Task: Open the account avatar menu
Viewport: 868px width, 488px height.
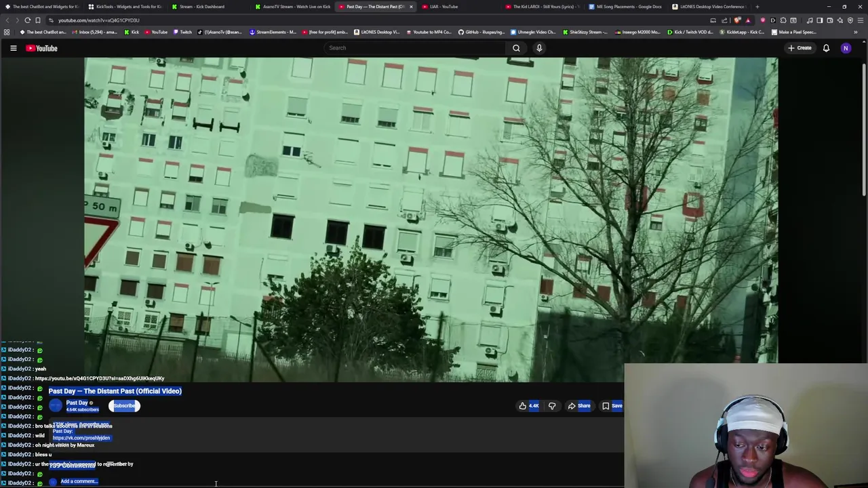Action: (x=846, y=48)
